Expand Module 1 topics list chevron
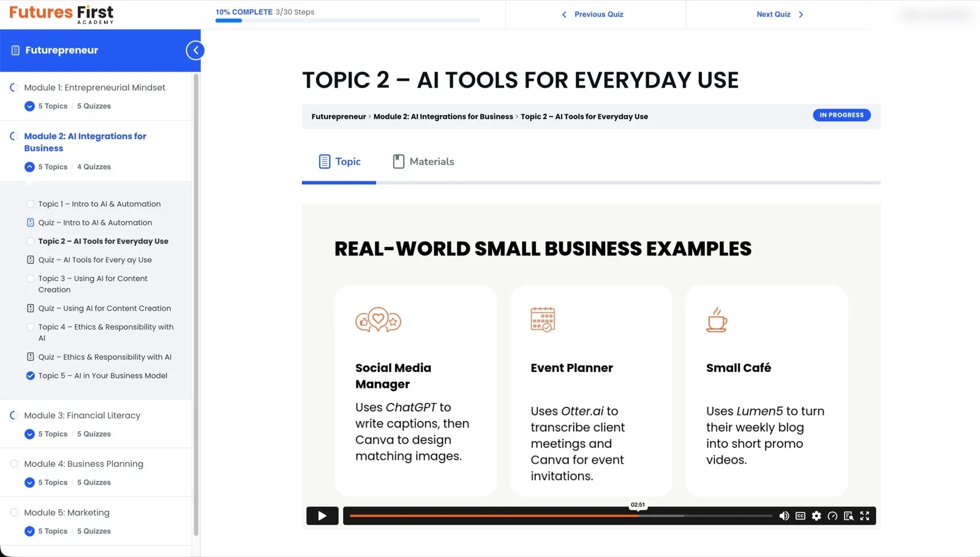The width and height of the screenshot is (980, 557). coord(29,106)
